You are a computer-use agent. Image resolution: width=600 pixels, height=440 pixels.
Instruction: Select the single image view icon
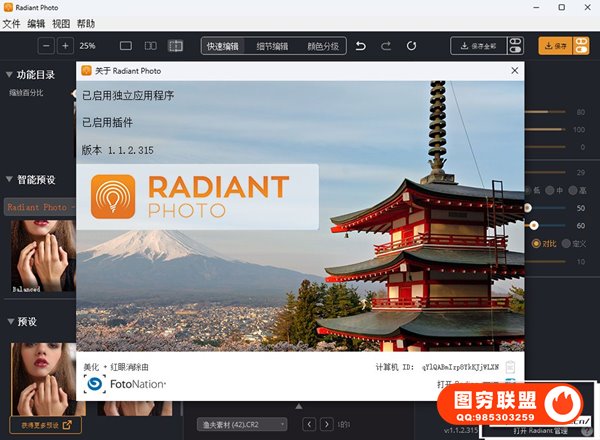(126, 46)
